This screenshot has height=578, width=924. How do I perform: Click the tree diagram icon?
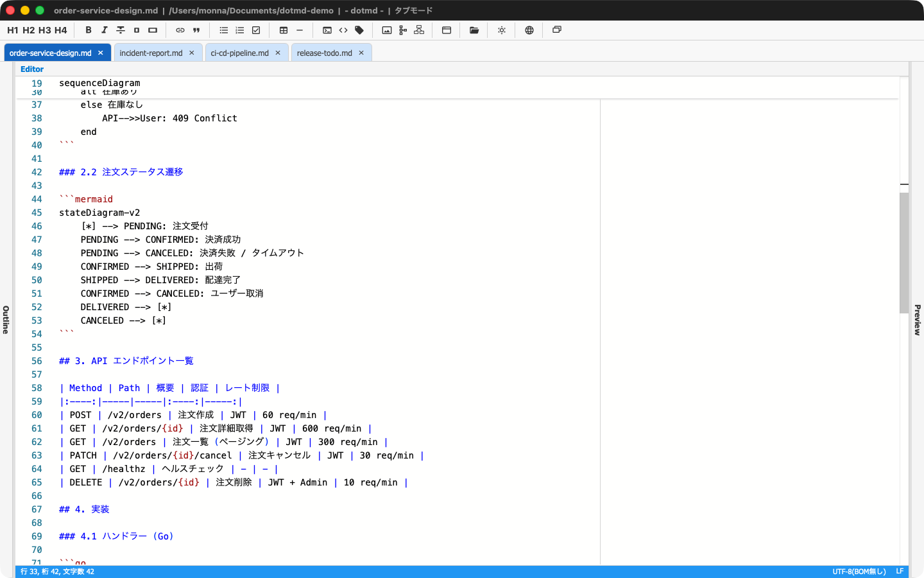(x=403, y=30)
